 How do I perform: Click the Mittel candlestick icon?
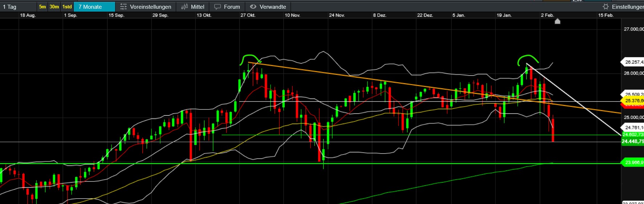[185, 7]
